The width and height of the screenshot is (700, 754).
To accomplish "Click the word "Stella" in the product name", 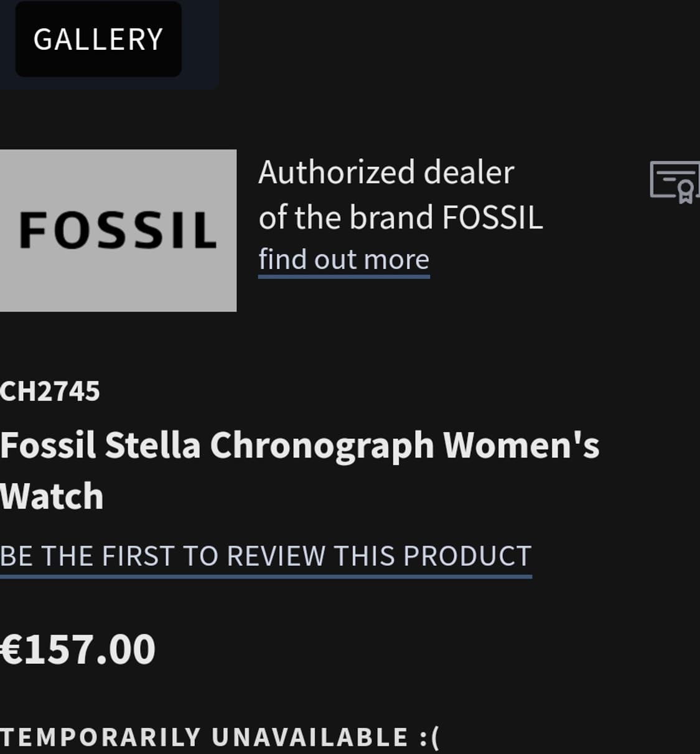I will click(x=152, y=446).
